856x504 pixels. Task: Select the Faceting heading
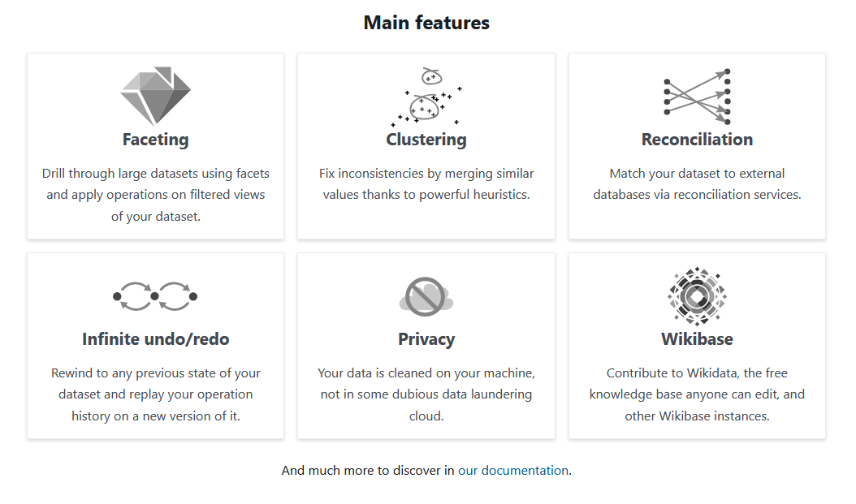tap(156, 140)
